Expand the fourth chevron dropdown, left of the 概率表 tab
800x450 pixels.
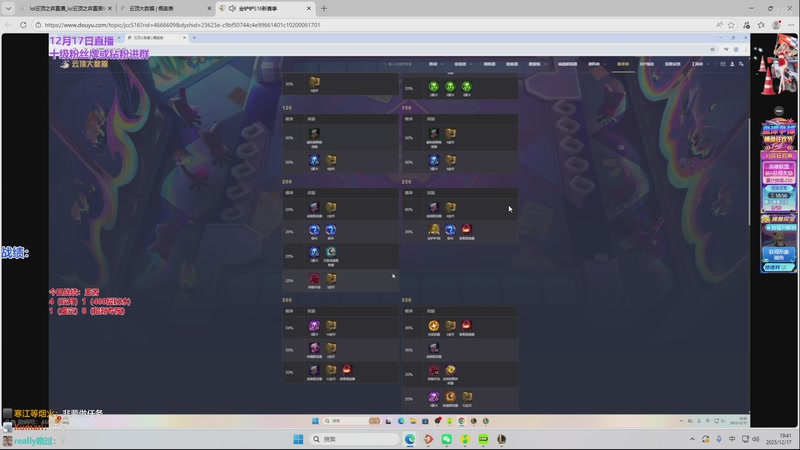(605, 64)
